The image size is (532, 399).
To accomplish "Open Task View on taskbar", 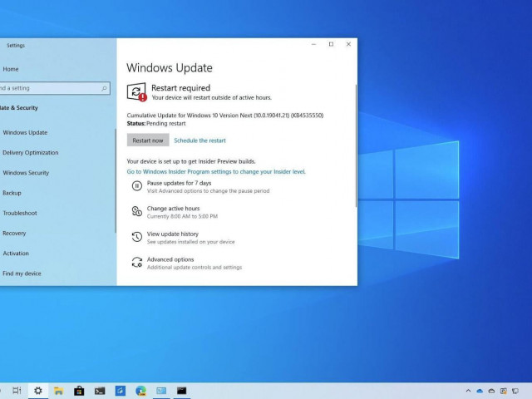I will [17, 391].
